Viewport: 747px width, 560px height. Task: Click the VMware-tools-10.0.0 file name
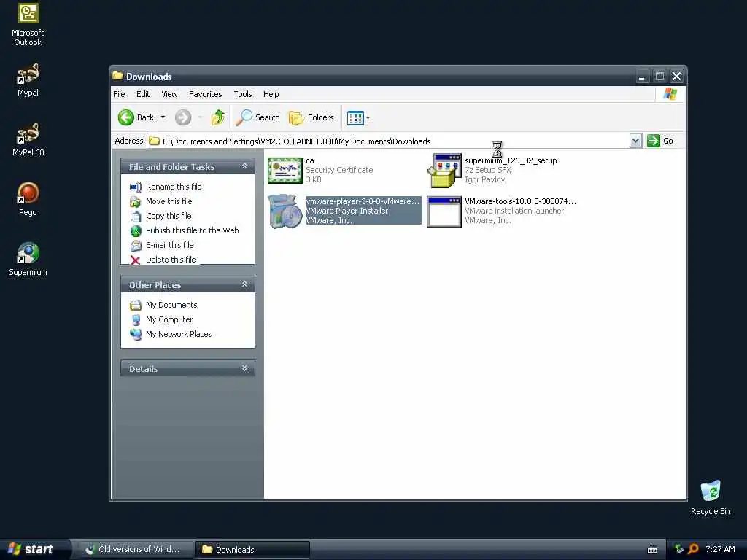coord(520,201)
